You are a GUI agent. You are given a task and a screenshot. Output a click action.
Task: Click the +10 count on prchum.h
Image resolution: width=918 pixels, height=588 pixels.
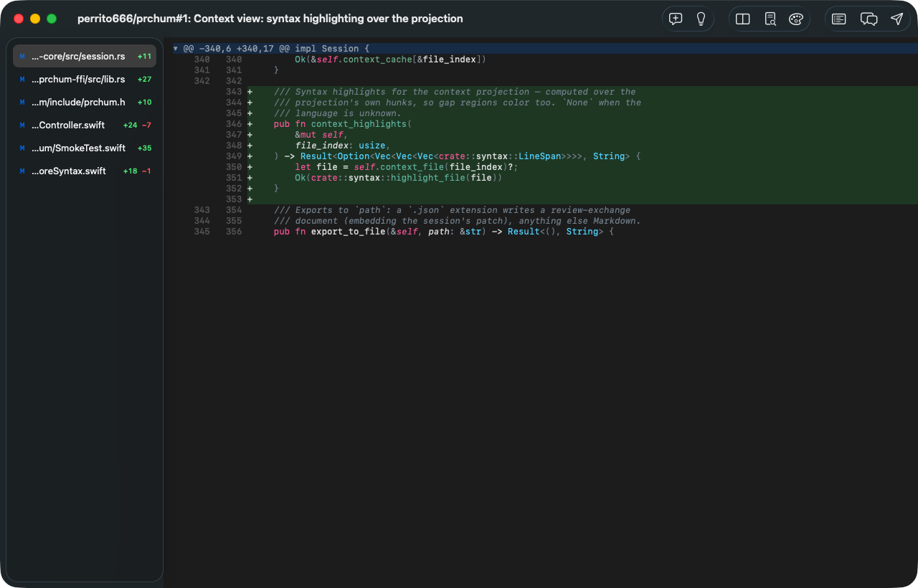144,102
